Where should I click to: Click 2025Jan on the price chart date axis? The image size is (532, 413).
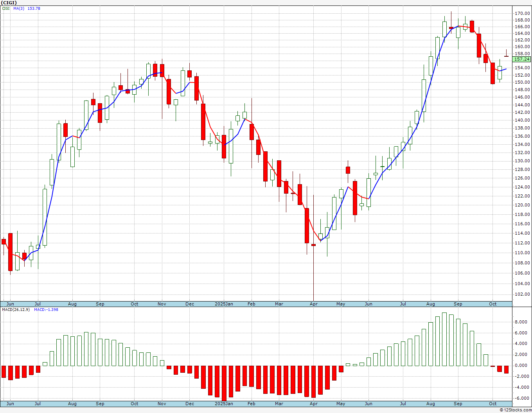224,304
